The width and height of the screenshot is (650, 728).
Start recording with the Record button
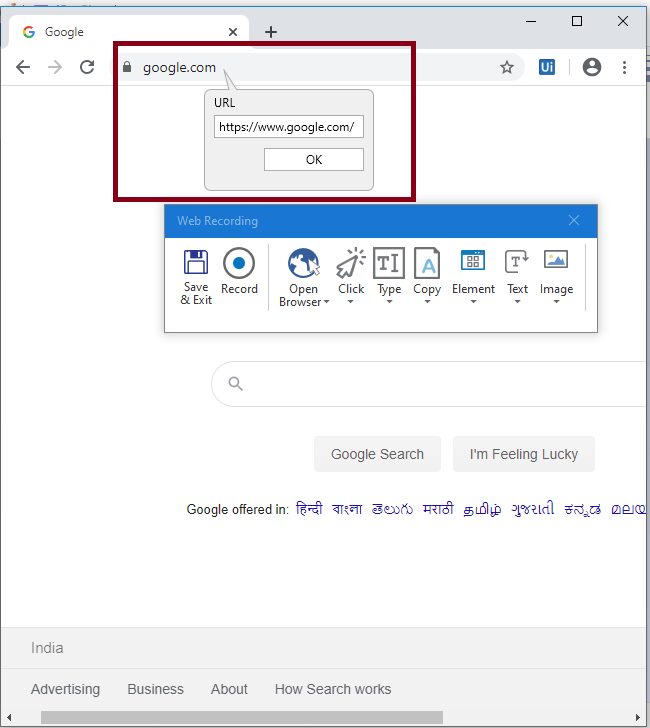pyautogui.click(x=239, y=271)
